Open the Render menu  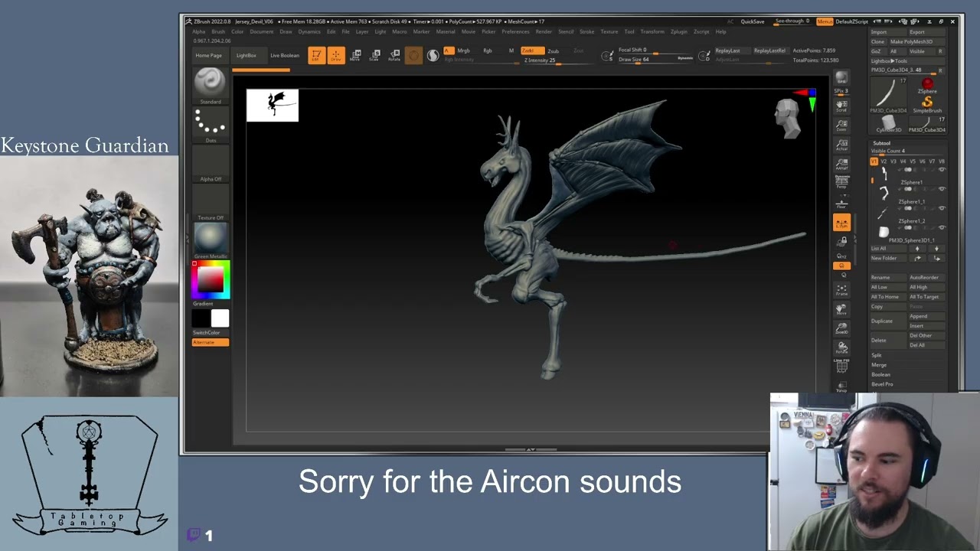(544, 31)
